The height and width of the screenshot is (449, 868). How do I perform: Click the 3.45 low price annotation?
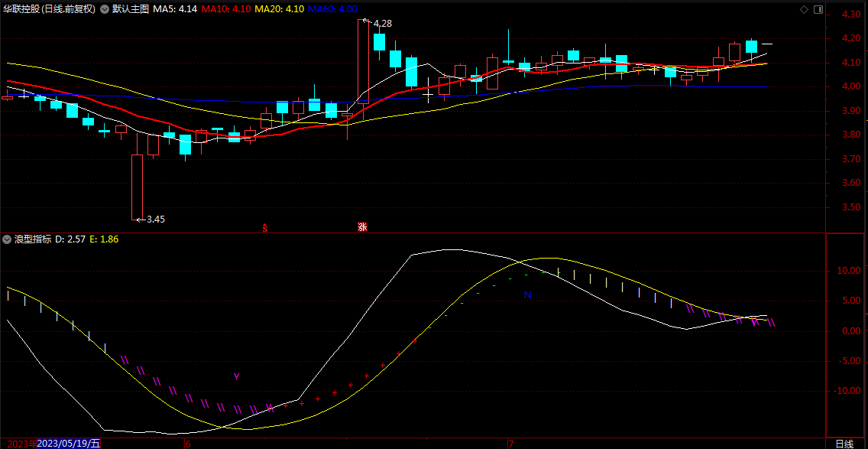pyautogui.click(x=156, y=219)
